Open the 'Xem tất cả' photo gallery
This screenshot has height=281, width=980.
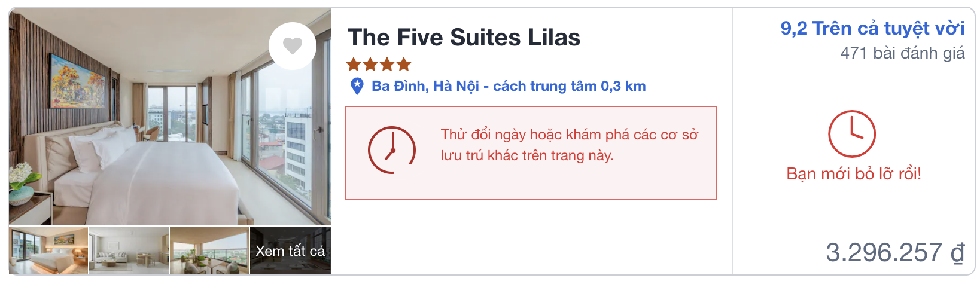click(290, 251)
